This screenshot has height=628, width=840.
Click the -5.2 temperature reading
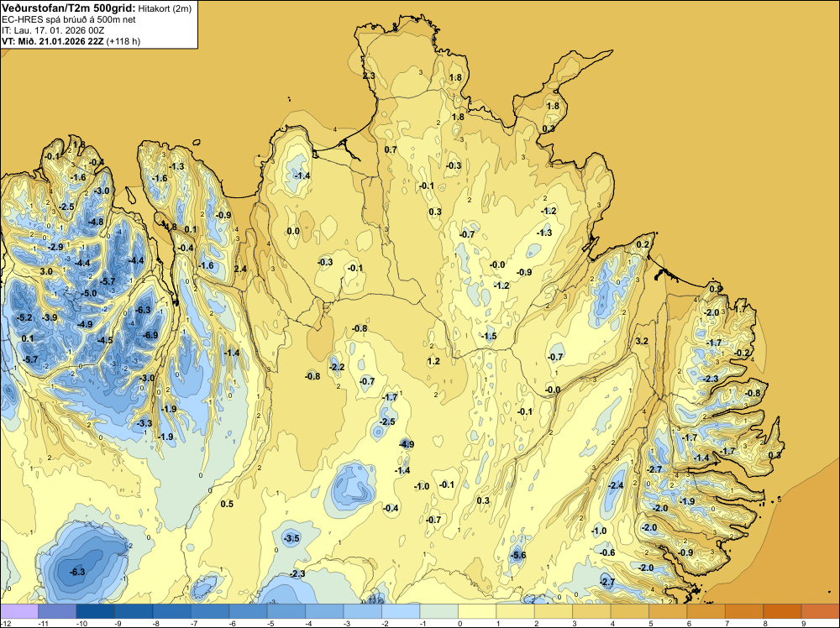coord(24,317)
